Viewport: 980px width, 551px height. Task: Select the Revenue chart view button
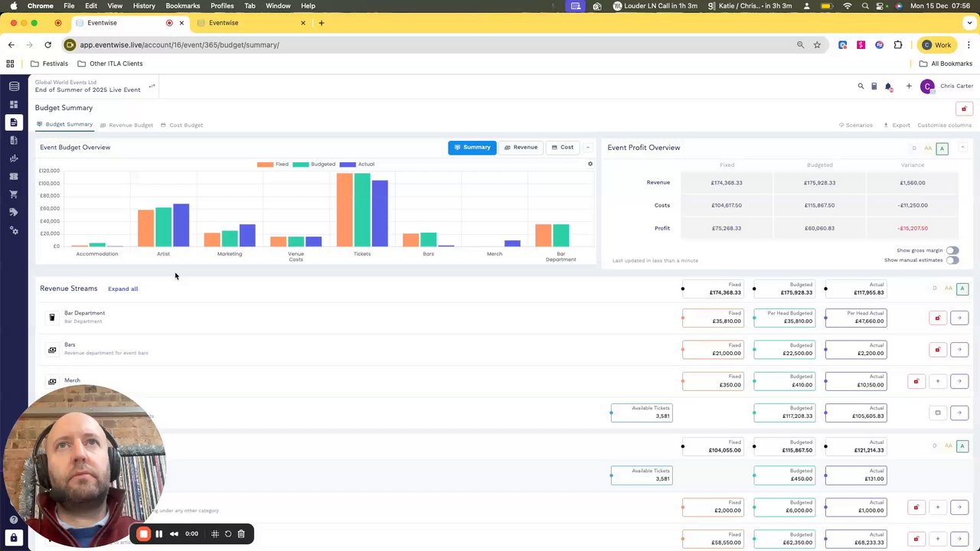(521, 147)
